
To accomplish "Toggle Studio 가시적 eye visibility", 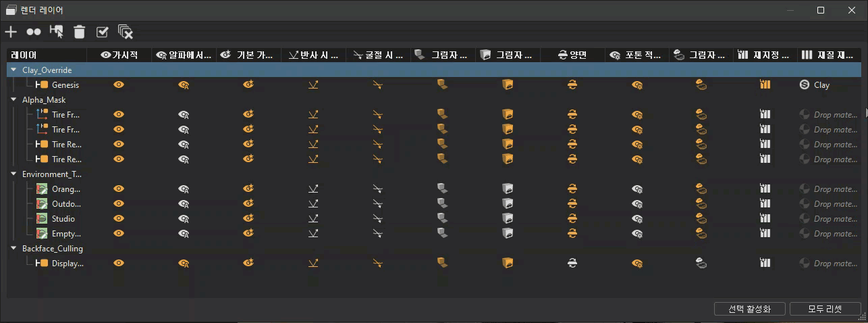I will (x=119, y=219).
